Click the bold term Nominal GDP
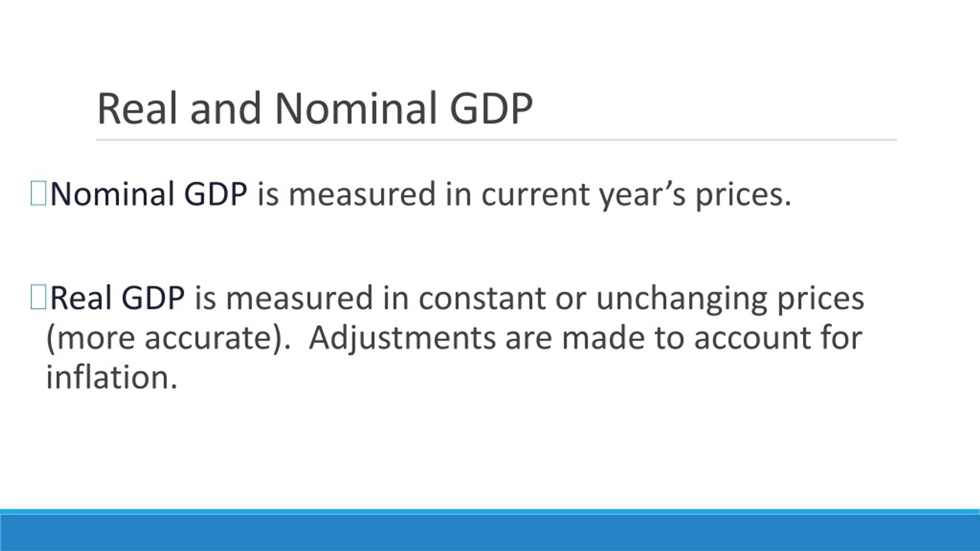Screen dimensions: 980x551 point(149,194)
